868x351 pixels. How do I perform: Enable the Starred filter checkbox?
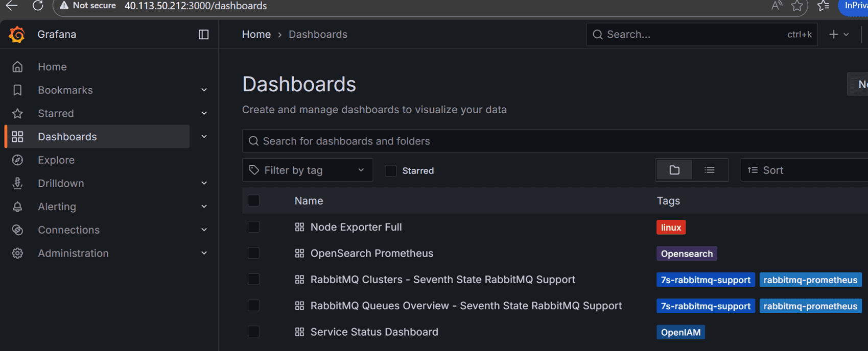pyautogui.click(x=391, y=171)
